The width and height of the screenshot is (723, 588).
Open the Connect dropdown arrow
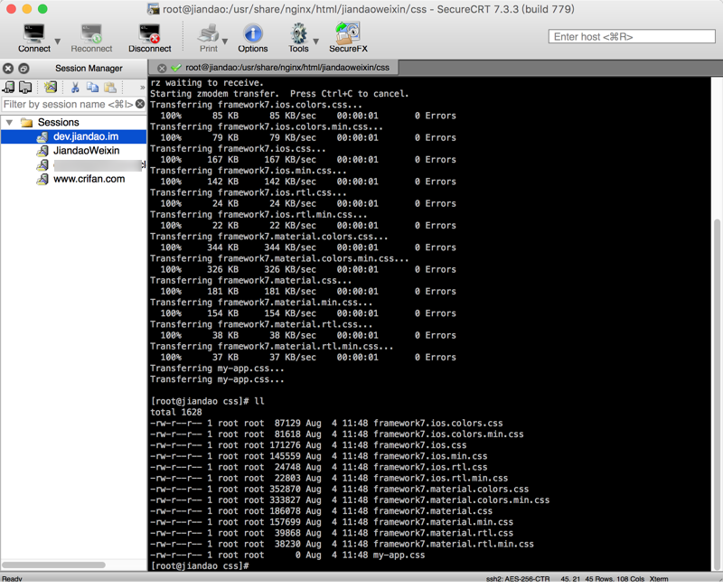point(58,42)
